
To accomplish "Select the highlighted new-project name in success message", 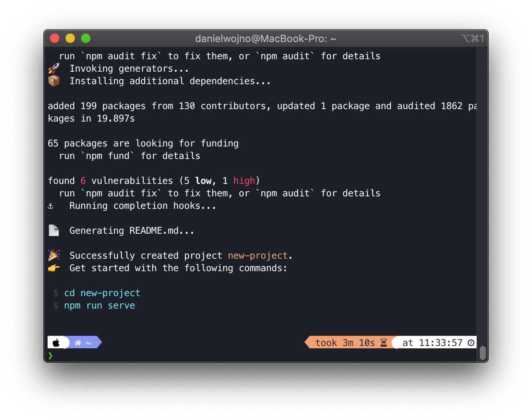I will (x=257, y=255).
